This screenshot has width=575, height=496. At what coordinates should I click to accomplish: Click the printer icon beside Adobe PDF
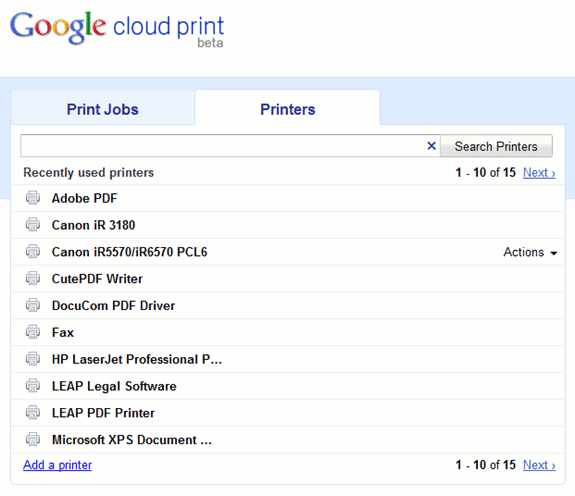(33, 198)
